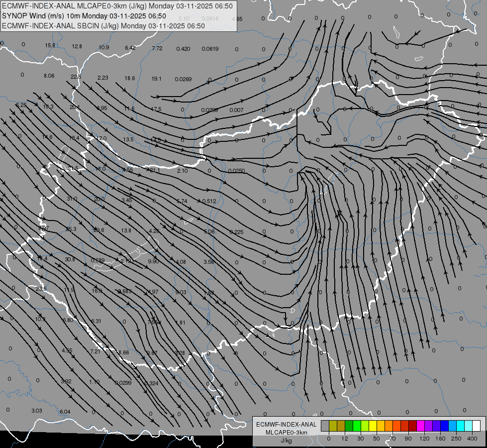This screenshot has width=487, height=448.
Task: Click the map data value '3.92'
Action: [66, 381]
